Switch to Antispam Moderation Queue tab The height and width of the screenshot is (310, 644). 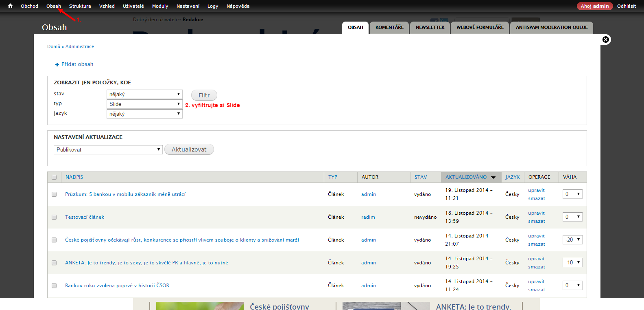(x=552, y=28)
